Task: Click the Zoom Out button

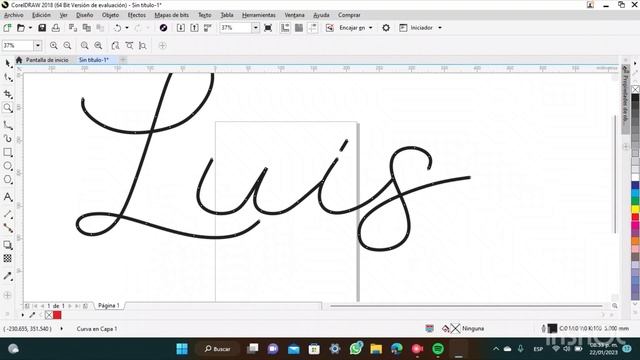Action: (67, 45)
